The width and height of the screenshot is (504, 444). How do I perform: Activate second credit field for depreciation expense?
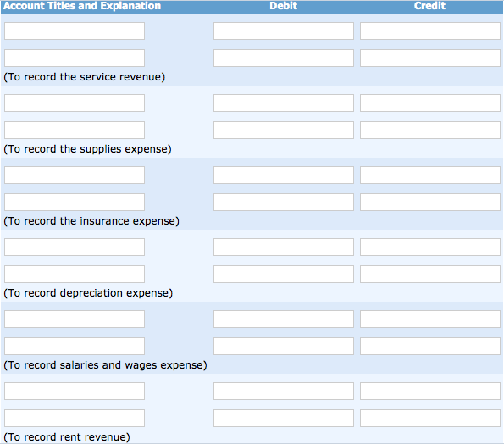pyautogui.click(x=430, y=274)
